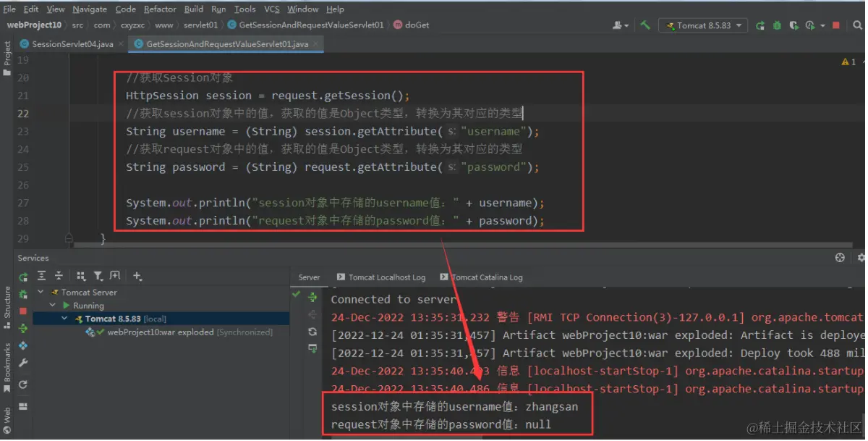Open the Filter options in Services

97,276
